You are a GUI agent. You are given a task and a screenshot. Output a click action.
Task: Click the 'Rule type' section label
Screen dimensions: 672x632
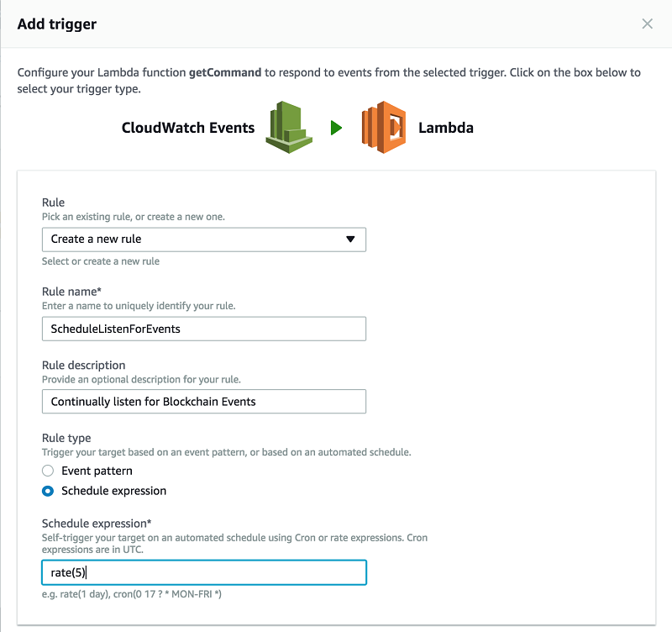click(66, 438)
